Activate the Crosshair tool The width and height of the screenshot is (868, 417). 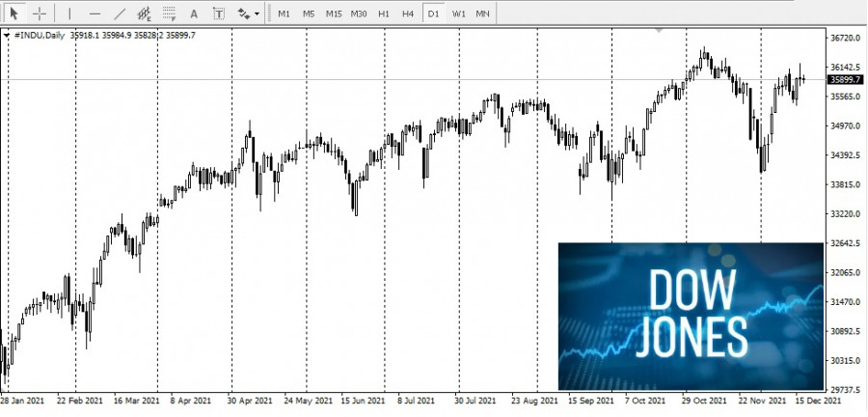(x=40, y=14)
